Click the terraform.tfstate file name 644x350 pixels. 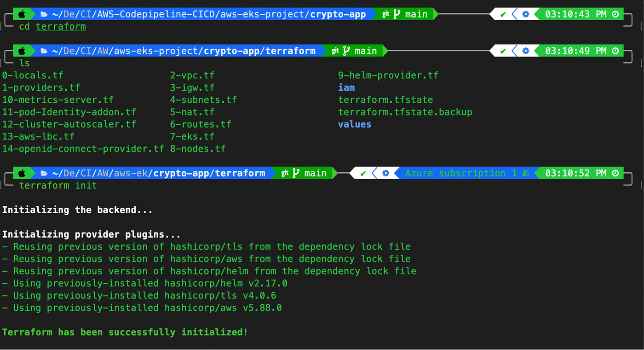tap(385, 100)
